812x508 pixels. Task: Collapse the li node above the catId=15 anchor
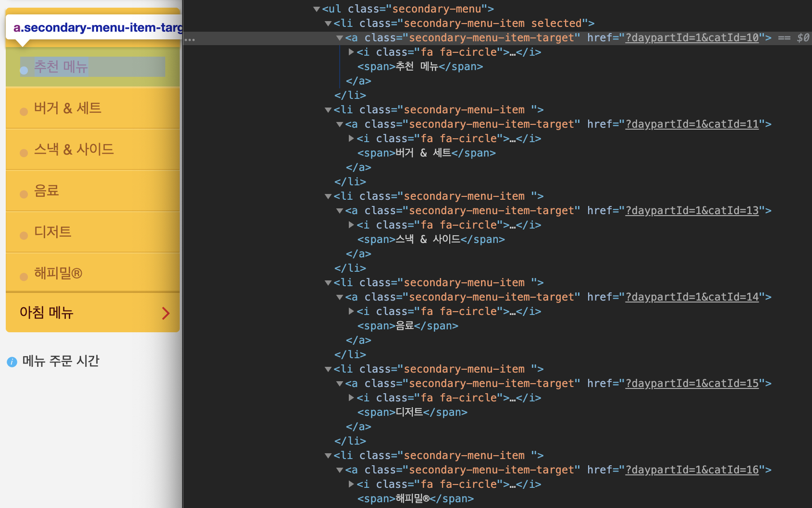[x=328, y=369]
